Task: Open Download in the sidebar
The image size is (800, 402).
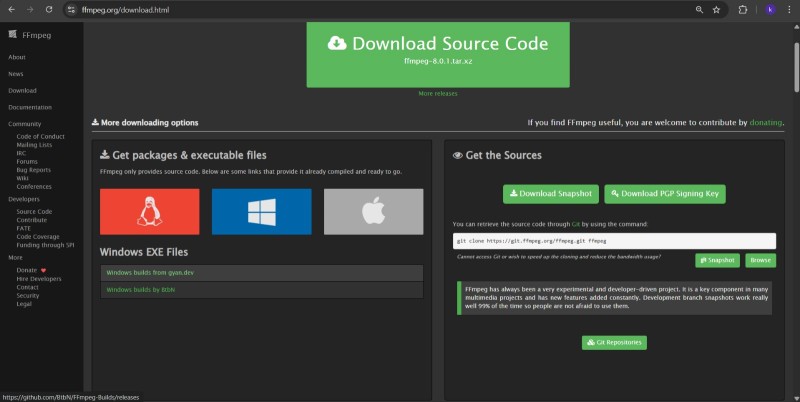Action: pos(22,91)
